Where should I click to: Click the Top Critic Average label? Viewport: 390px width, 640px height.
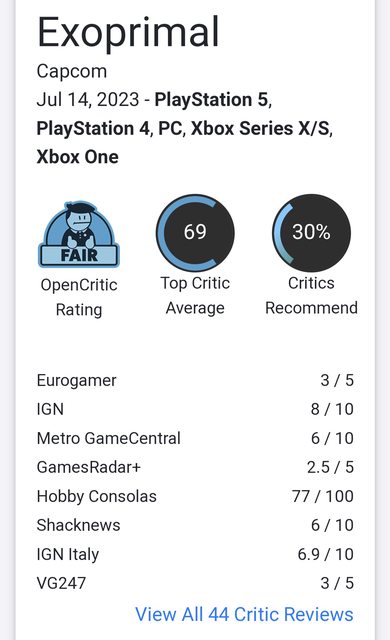[x=195, y=296]
